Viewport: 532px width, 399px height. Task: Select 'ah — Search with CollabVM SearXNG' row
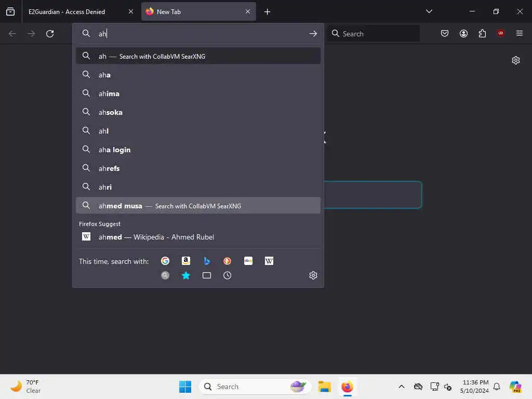tap(198, 56)
